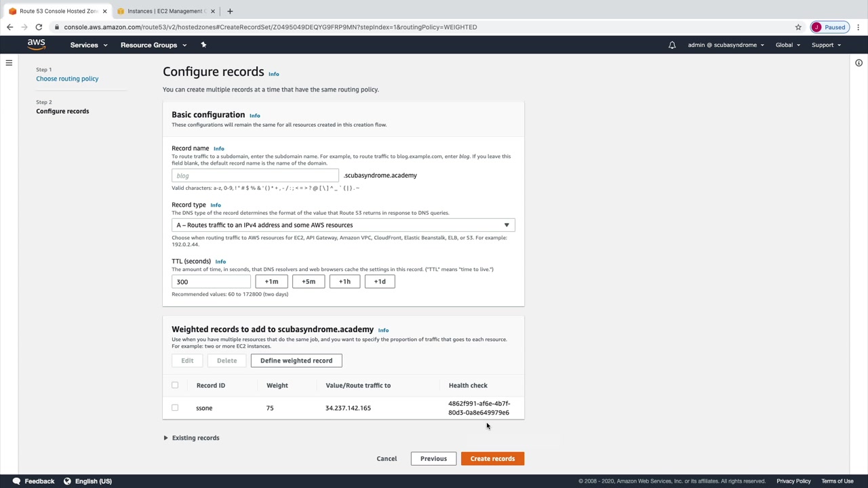Click the Record ID column header
The height and width of the screenshot is (488, 868).
point(211,386)
